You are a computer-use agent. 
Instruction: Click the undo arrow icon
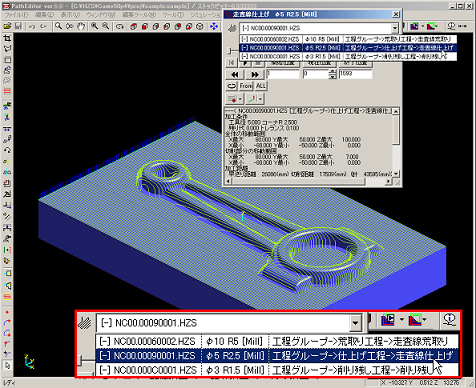click(x=32, y=26)
